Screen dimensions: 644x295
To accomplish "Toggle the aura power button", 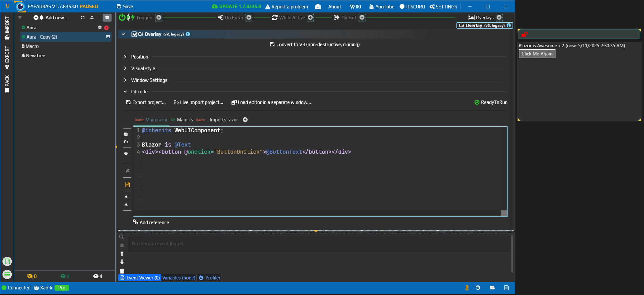I will pyautogui.click(x=122, y=17).
